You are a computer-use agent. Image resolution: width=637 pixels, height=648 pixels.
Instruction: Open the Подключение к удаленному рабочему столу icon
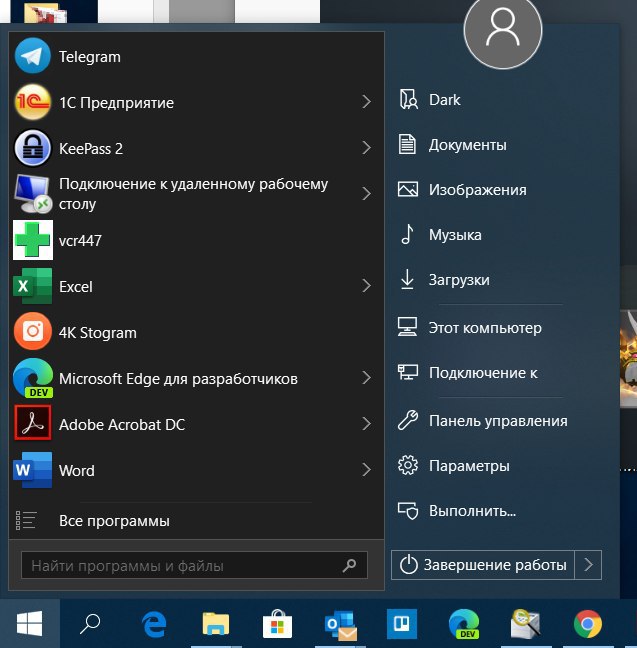[33, 194]
